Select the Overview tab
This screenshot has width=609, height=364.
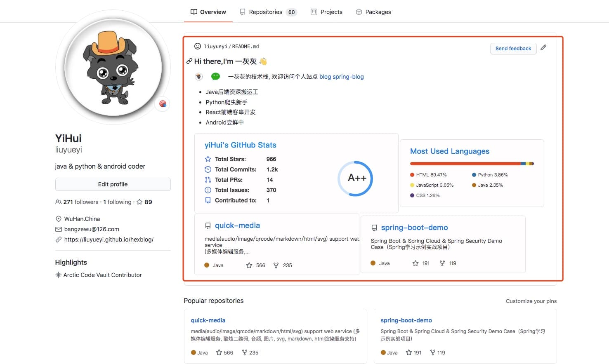pos(208,12)
